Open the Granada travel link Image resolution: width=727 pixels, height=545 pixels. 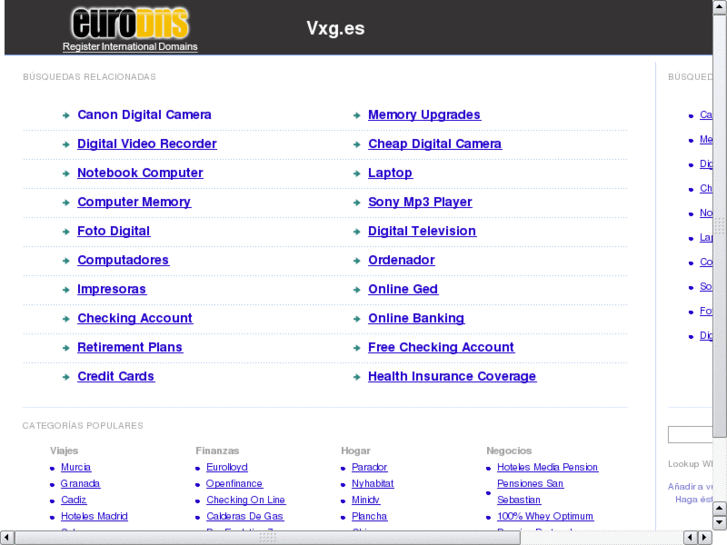click(80, 484)
